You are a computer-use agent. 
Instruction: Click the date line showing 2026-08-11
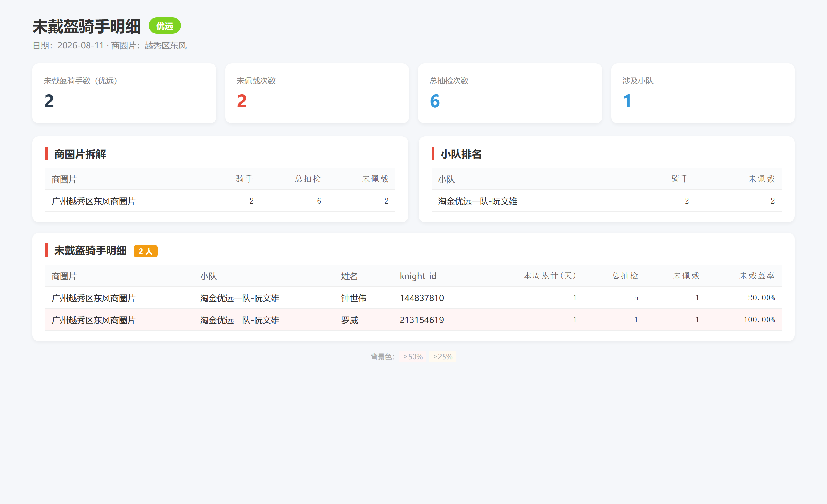(x=110, y=46)
